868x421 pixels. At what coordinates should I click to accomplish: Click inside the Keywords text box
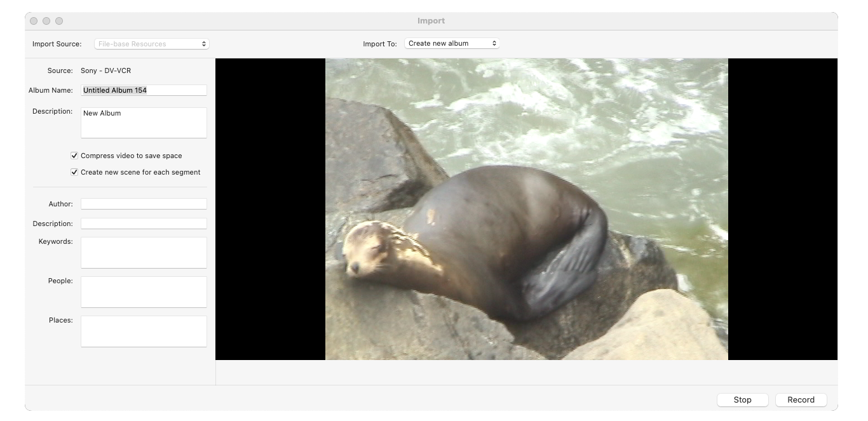coord(143,252)
